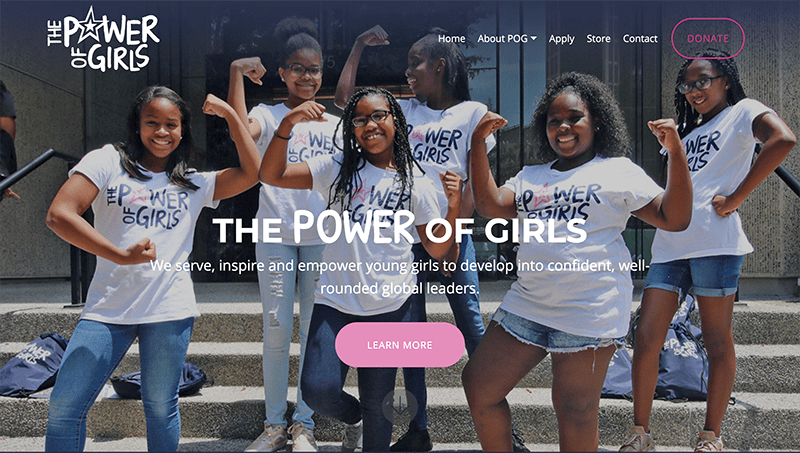Click the large THE POWER OF GIRLS heading

click(x=399, y=226)
